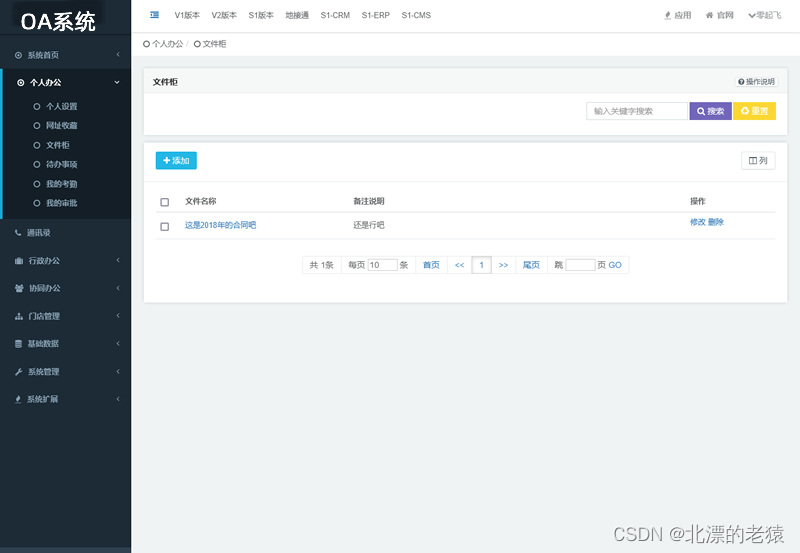The height and width of the screenshot is (553, 800).
Task: Click the 系统首页 sidebar icon
Action: (19, 55)
